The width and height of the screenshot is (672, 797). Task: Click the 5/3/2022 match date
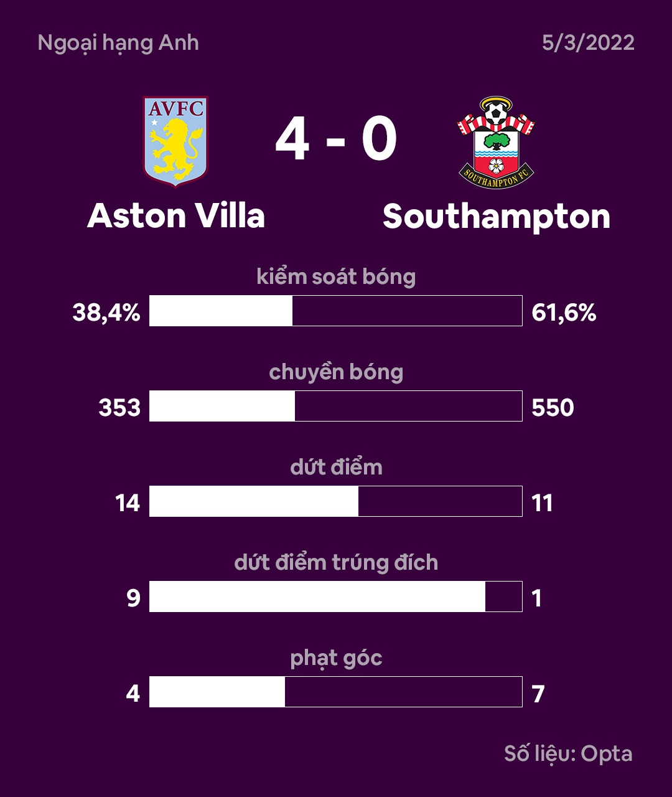click(x=588, y=42)
